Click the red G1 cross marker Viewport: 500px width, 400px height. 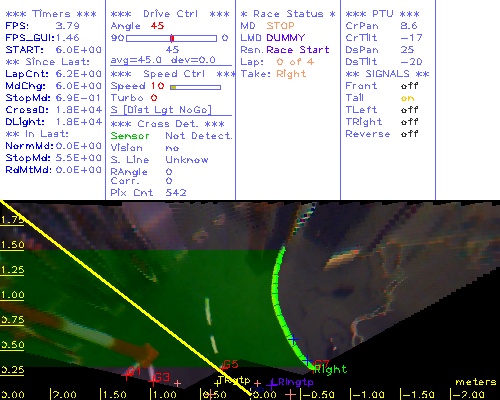coord(126,376)
